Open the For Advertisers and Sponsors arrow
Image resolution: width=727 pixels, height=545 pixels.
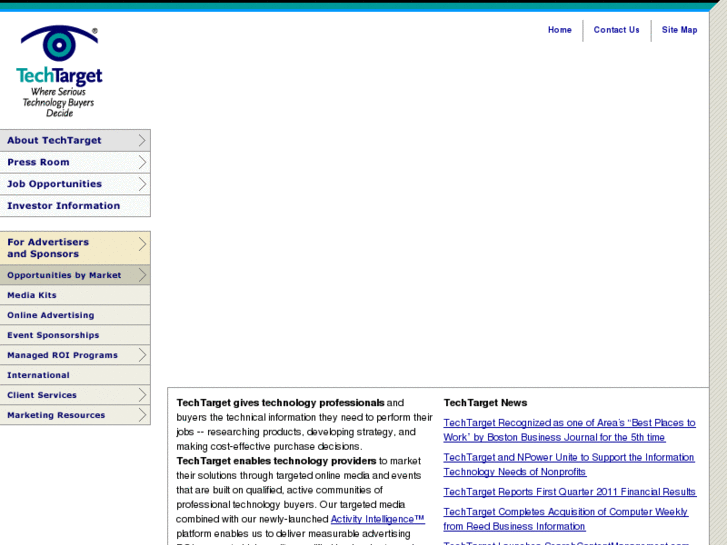tap(142, 244)
